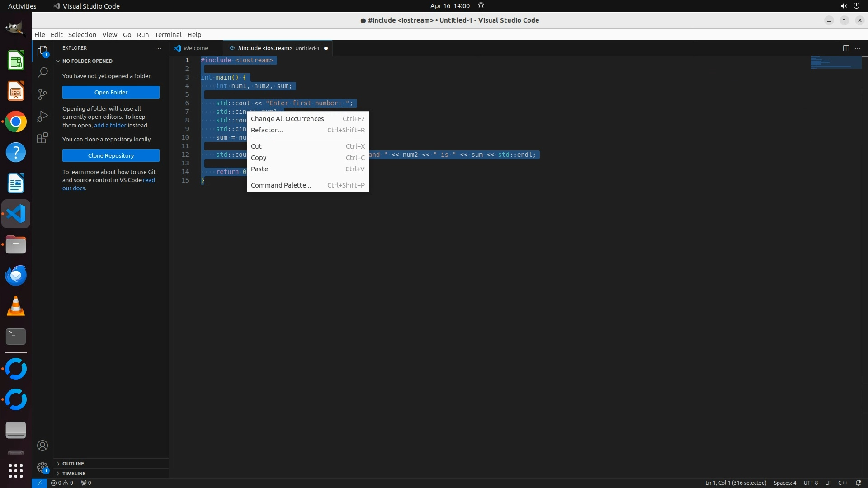Expand the Outline section

pos(73,464)
